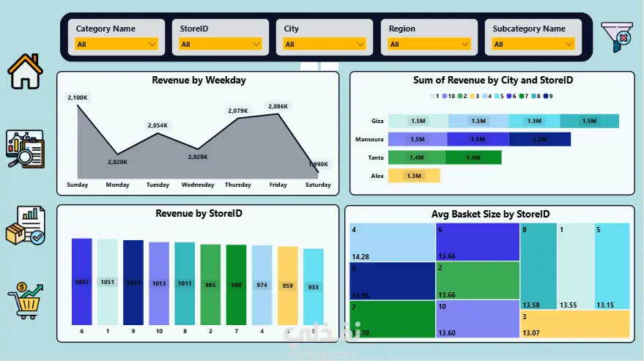Click the Giza axis label
The image size is (644, 361).
(x=377, y=121)
